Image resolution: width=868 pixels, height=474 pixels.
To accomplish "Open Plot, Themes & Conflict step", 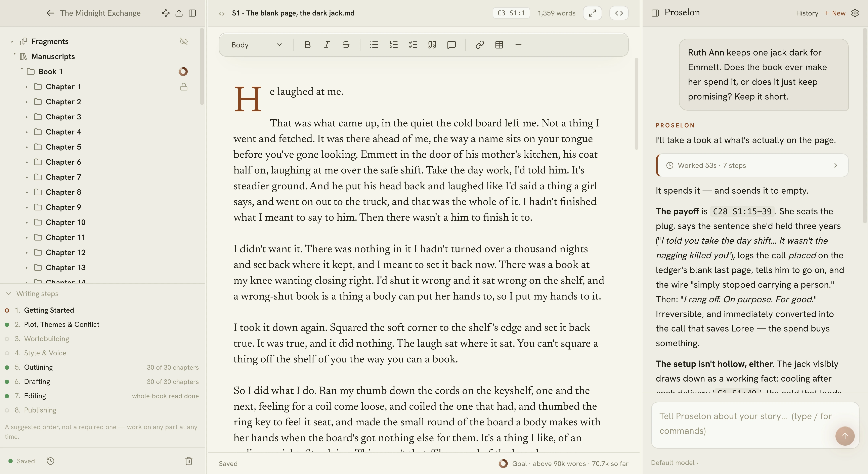I will tap(62, 324).
